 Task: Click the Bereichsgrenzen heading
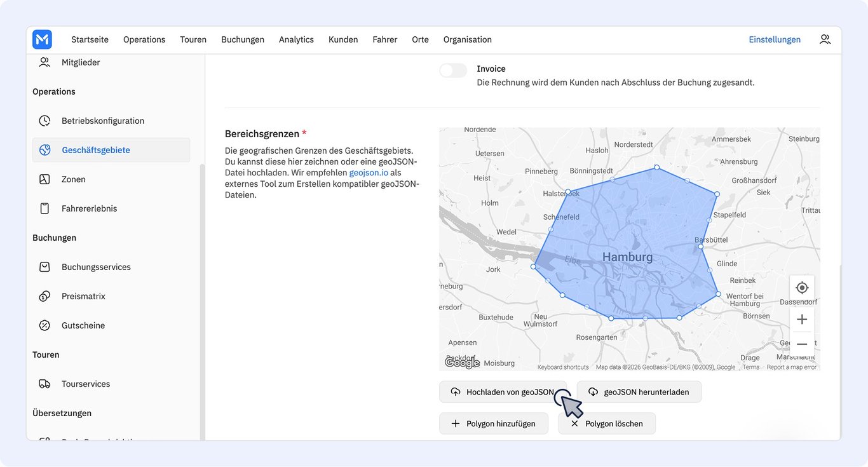tap(262, 134)
